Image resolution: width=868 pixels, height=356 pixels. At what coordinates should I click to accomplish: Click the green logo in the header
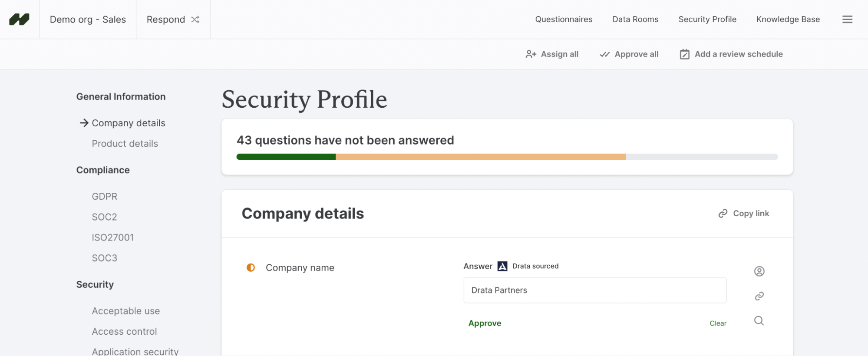pos(20,20)
